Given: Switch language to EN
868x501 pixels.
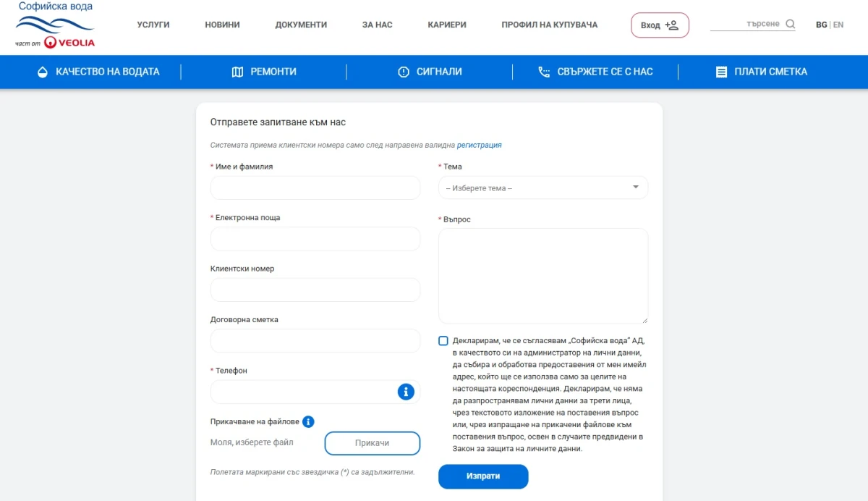Looking at the screenshot, I should (838, 25).
